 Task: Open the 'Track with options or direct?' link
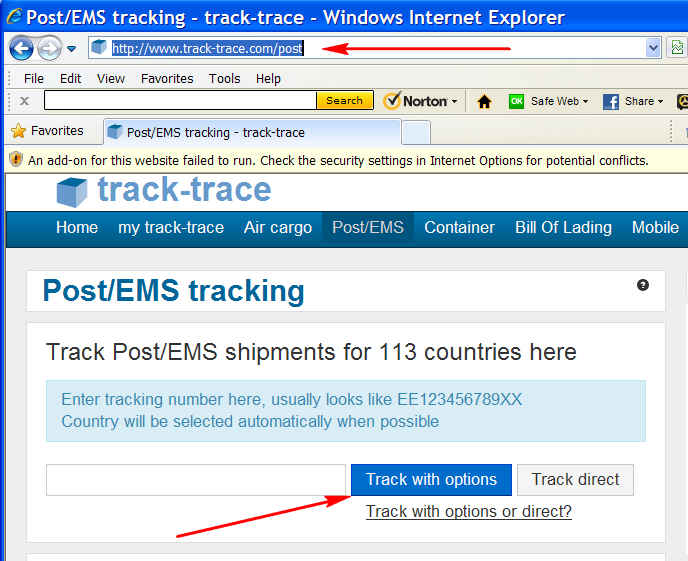click(x=469, y=511)
